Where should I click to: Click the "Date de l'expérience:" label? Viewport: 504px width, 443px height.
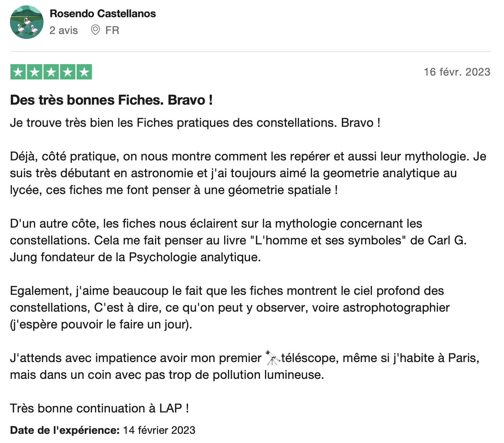pyautogui.click(x=65, y=430)
